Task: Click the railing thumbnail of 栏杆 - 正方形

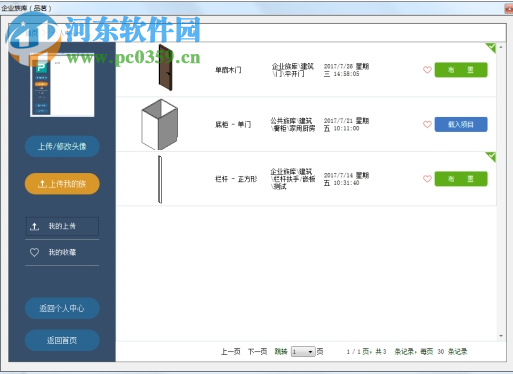Action: [x=160, y=179]
